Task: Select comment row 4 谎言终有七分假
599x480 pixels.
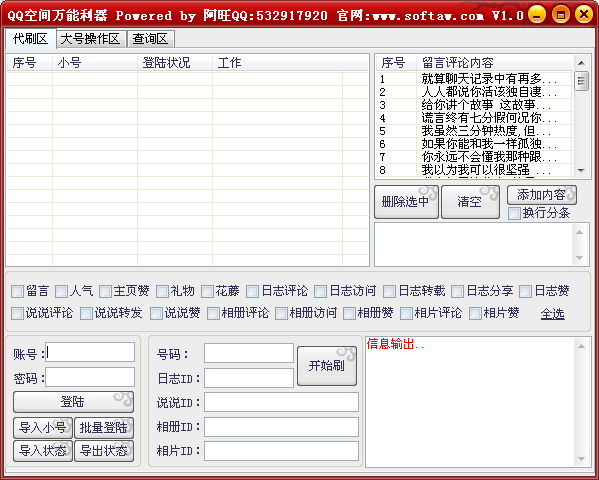Action: [x=474, y=118]
